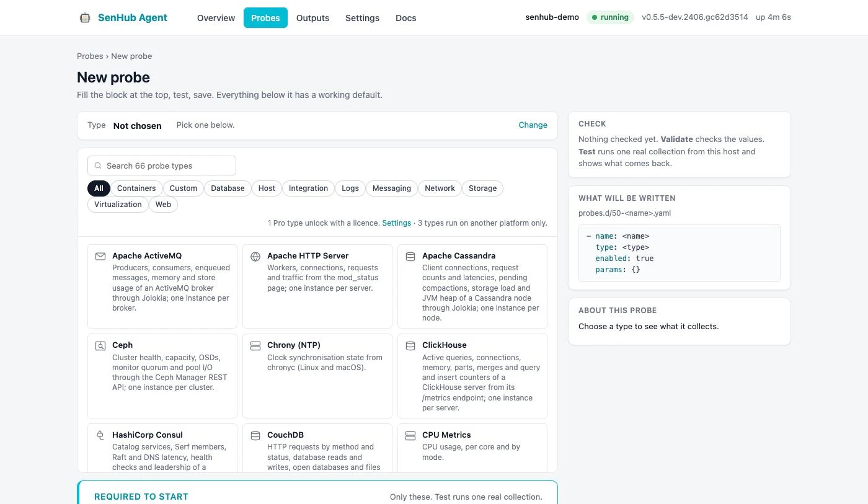Open the Docs tab
Image resolution: width=868 pixels, height=504 pixels.
coord(406,18)
